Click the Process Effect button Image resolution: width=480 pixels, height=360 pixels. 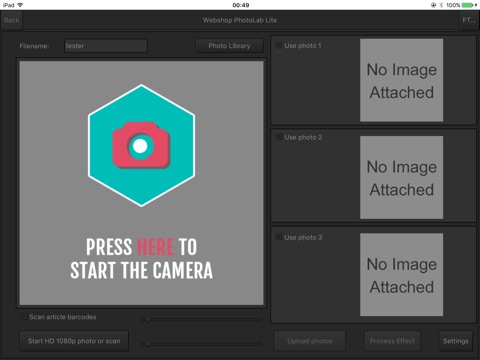click(x=392, y=341)
